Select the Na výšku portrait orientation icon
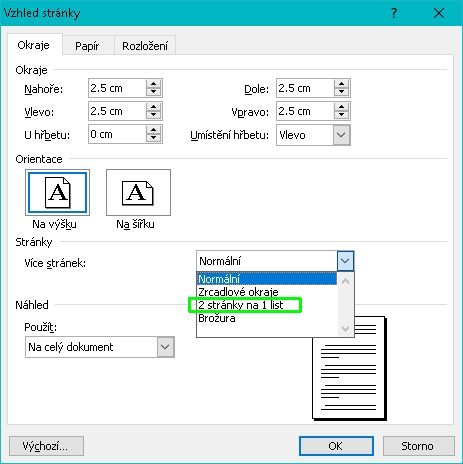Image resolution: width=463 pixels, height=464 pixels. [x=57, y=192]
